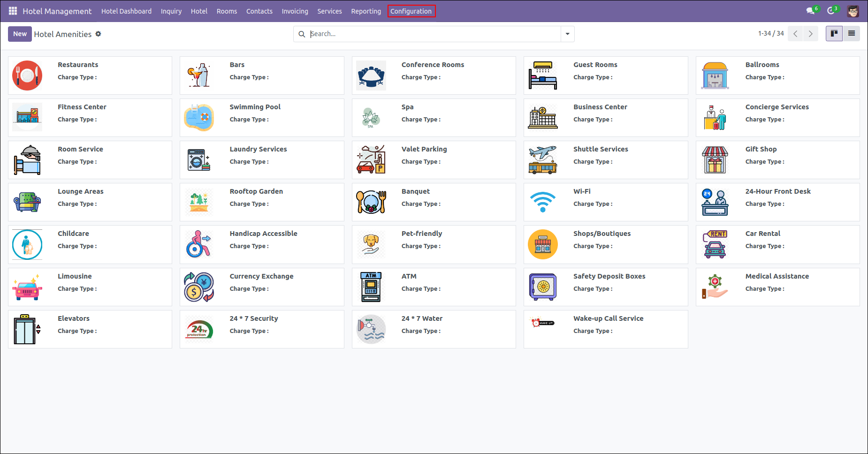This screenshot has width=868, height=454.
Task: Click the search magnifier icon
Action: 302,34
